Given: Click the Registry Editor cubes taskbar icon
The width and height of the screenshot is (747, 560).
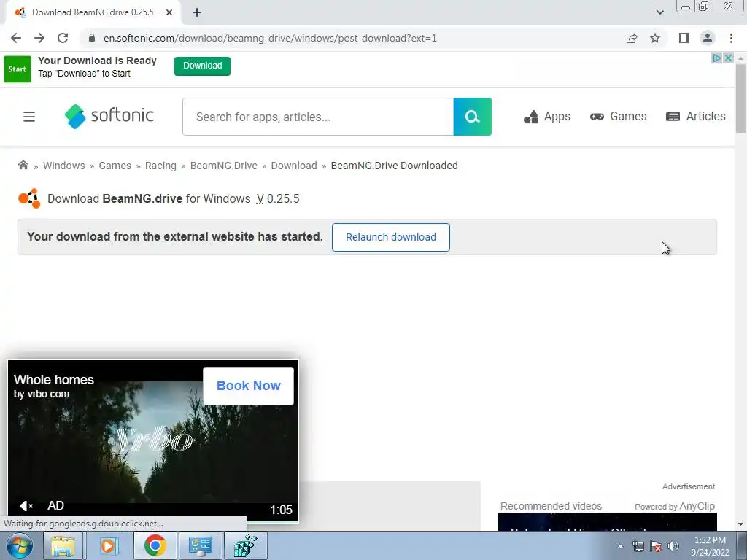Looking at the screenshot, I should pyautogui.click(x=245, y=545).
